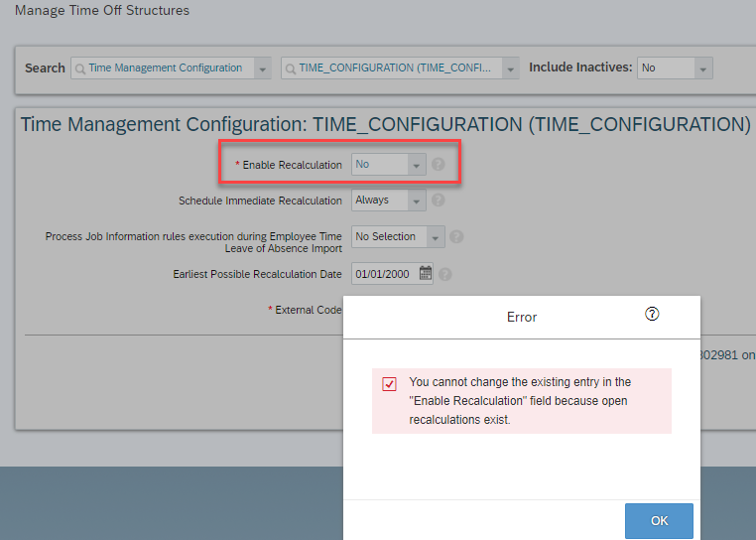Click magnifier icon in TIME_CONFIGURATION search field
The height and width of the screenshot is (540, 756).
pos(291,69)
